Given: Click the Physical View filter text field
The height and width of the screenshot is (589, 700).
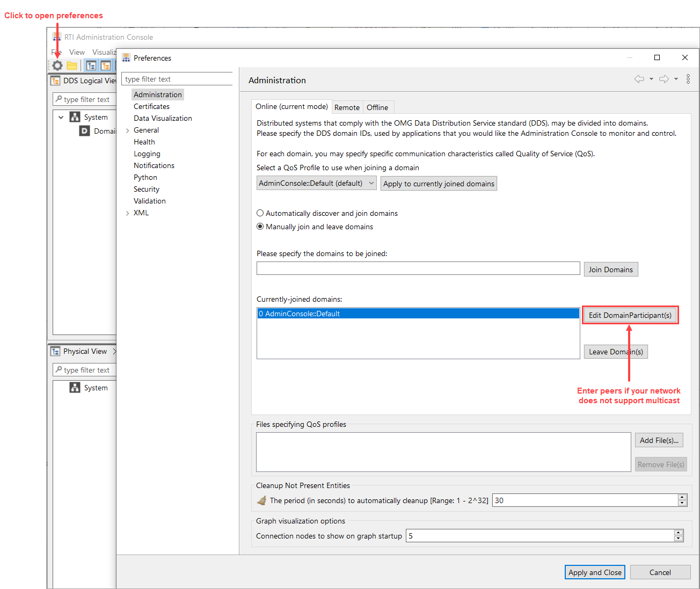Looking at the screenshot, I should [85, 370].
